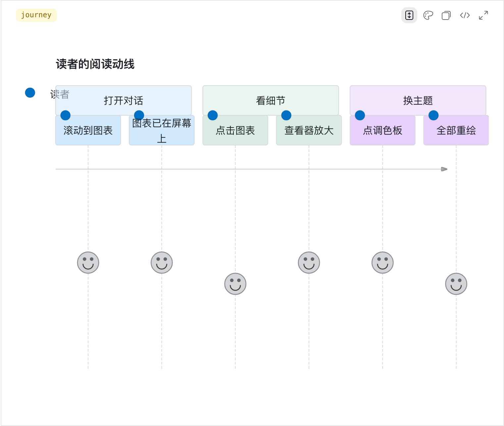Click the 点击图表 task box
504x426 pixels.
[x=235, y=130]
